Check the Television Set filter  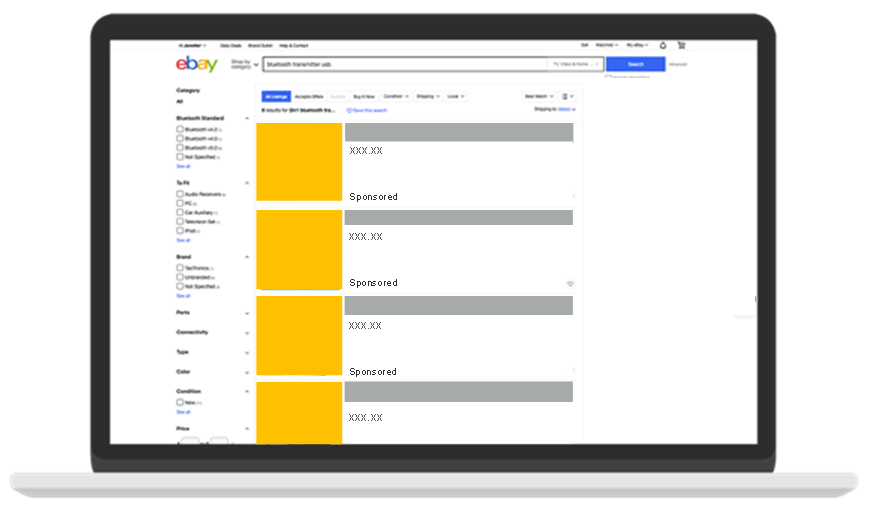(x=180, y=221)
